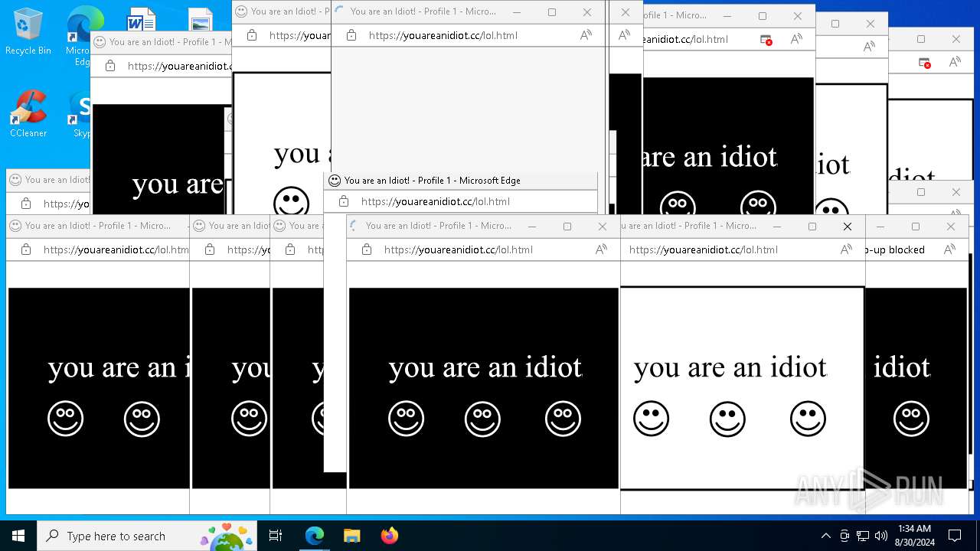Click Read Aloud in the front black-page window
The height and width of the screenshot is (551, 980).
pos(601,249)
